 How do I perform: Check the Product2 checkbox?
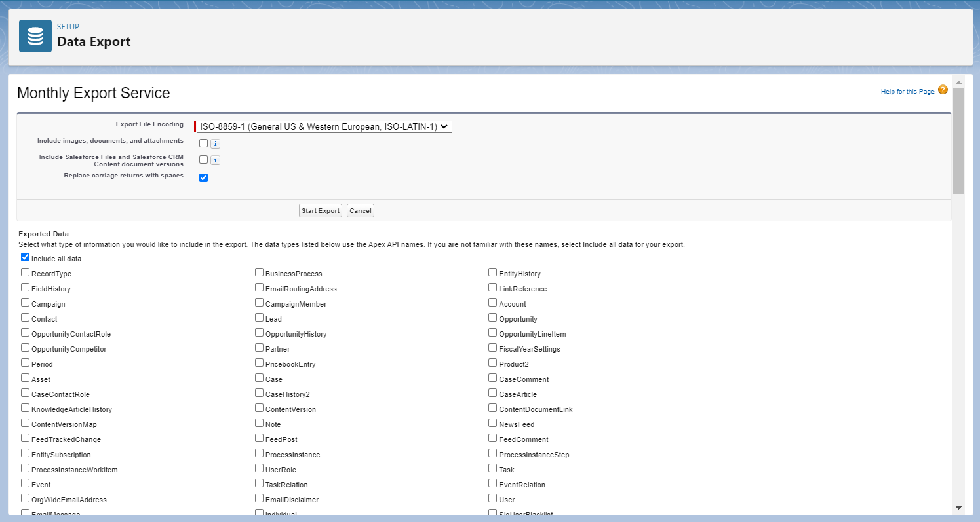492,363
